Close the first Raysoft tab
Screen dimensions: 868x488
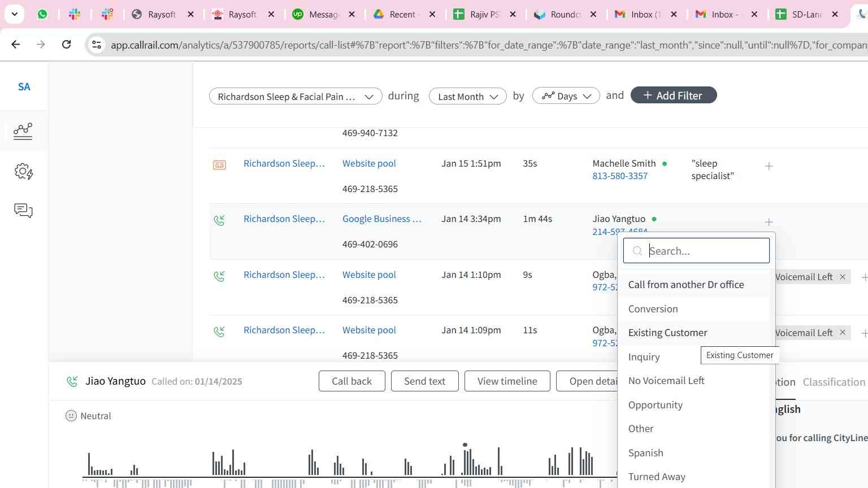pos(191,14)
